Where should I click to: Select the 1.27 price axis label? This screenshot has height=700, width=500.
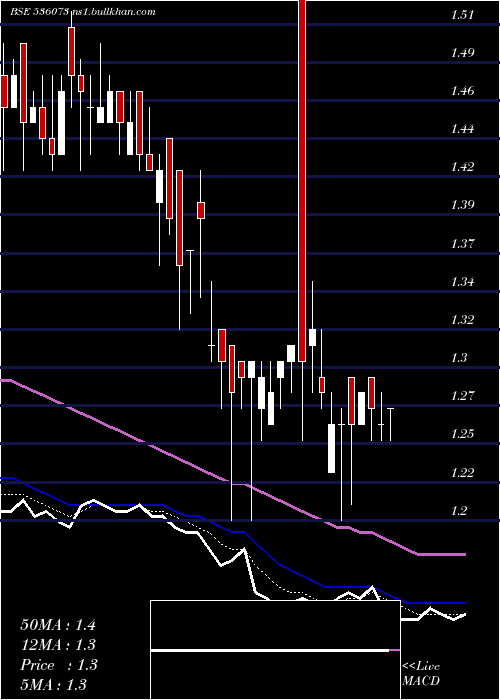[462, 396]
